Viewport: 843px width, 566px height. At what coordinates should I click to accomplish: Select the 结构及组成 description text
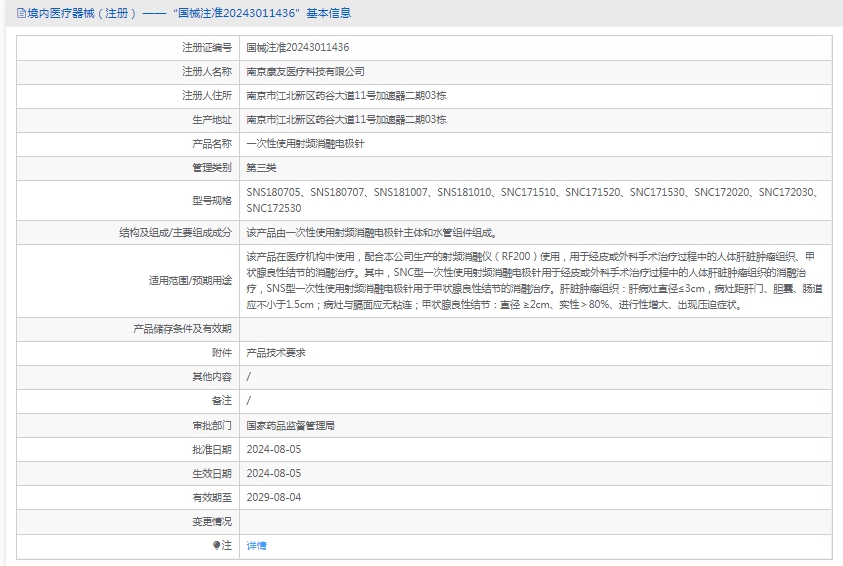[371, 233]
